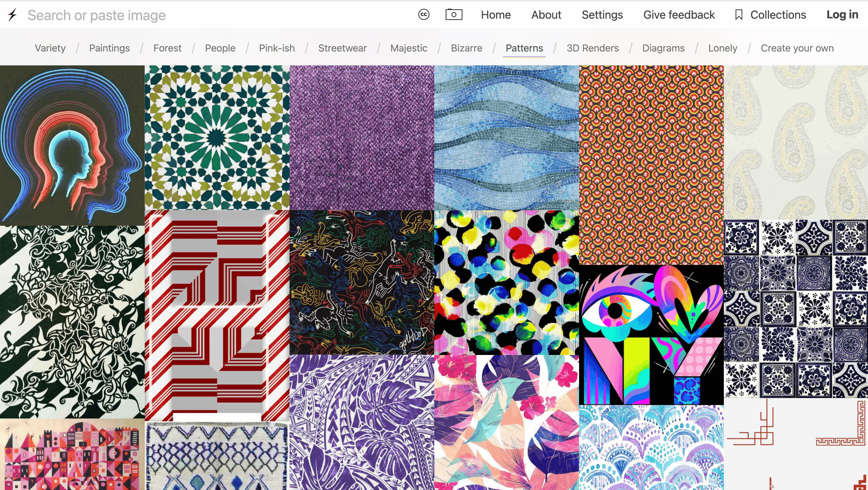Open the About page
This screenshot has height=490, width=868.
[546, 15]
